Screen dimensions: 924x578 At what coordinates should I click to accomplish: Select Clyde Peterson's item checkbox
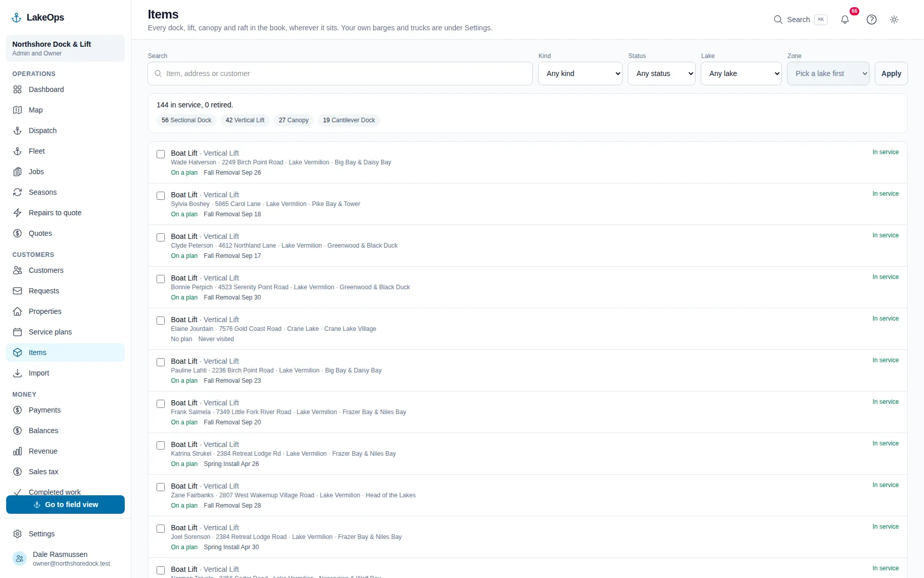(x=161, y=237)
